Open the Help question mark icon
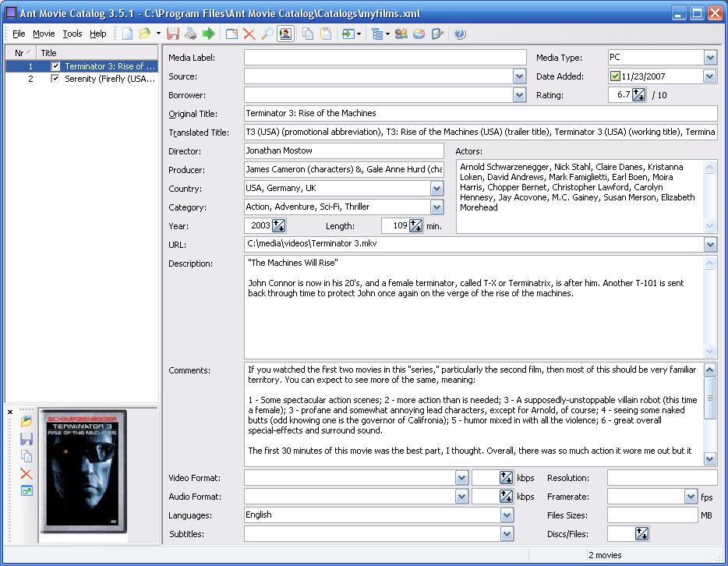 tap(459, 34)
